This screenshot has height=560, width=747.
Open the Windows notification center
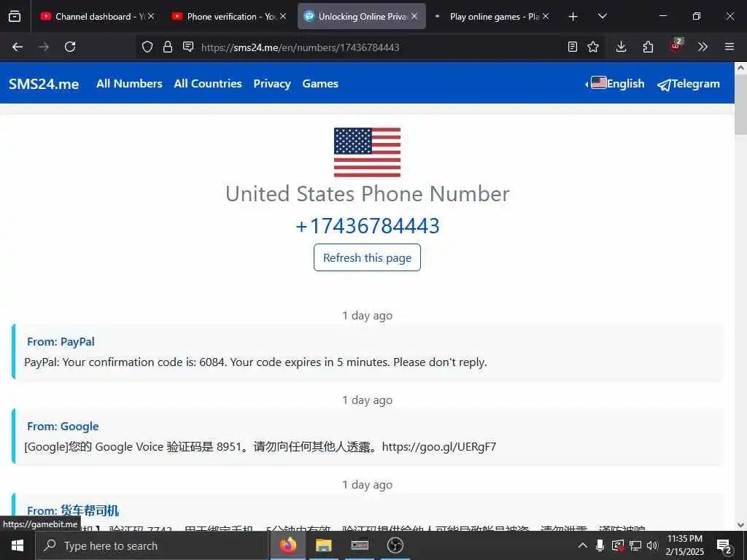point(724,546)
